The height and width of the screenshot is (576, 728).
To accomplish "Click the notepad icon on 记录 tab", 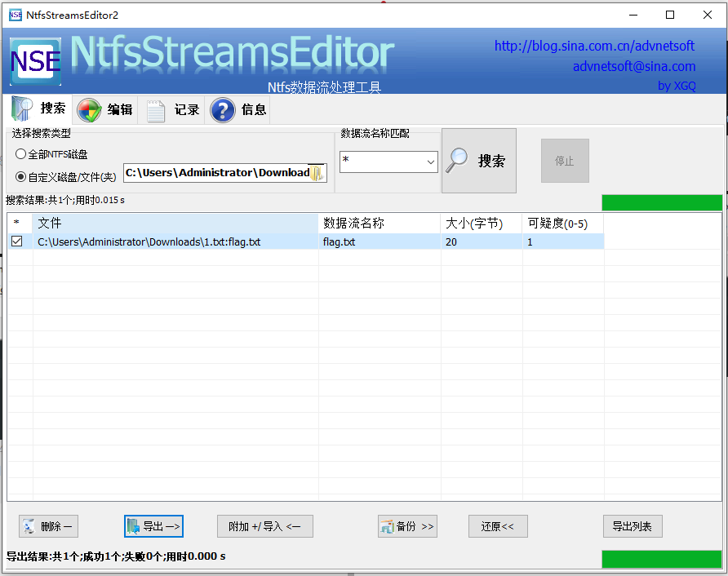I will tap(156, 110).
